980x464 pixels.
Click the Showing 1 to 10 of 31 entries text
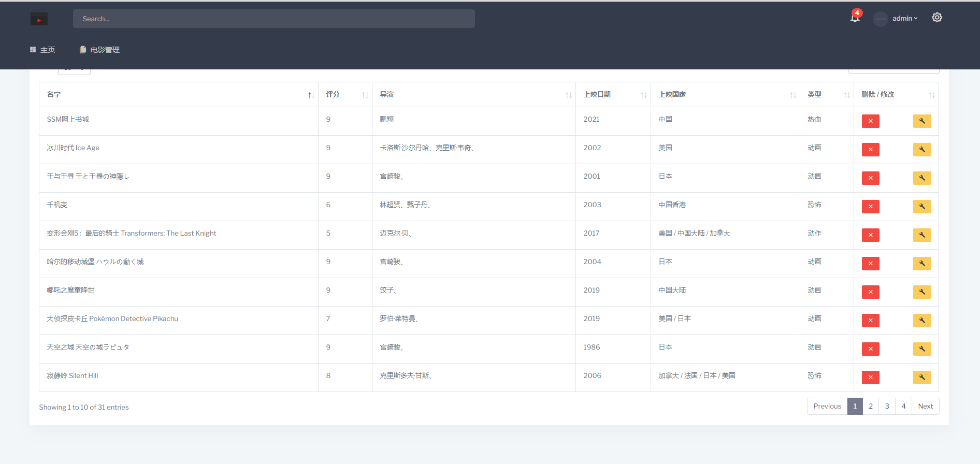click(x=84, y=408)
